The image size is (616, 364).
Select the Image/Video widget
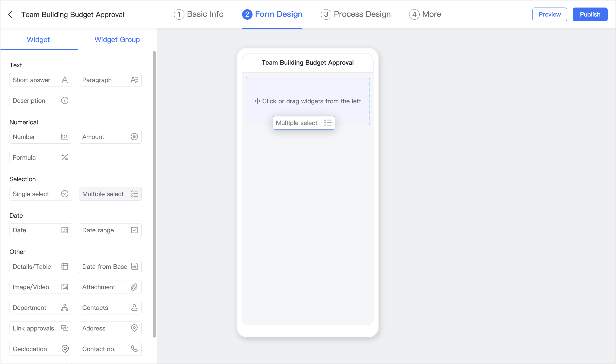click(x=41, y=287)
